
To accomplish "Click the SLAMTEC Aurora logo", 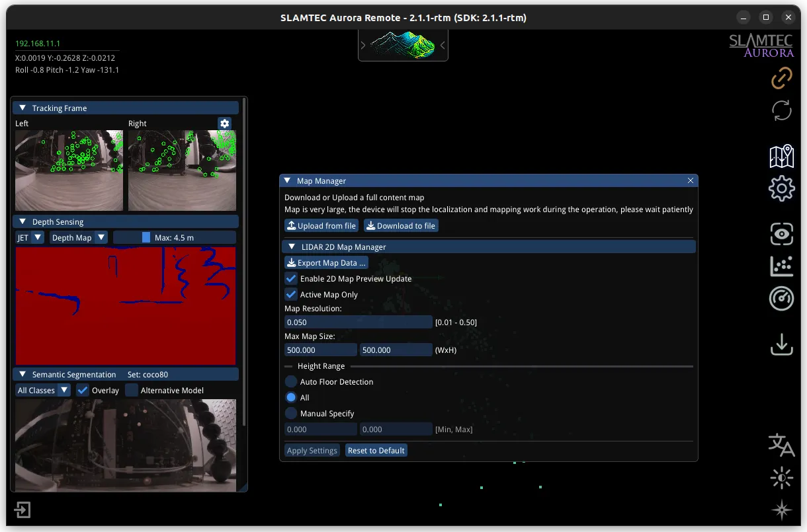I will [761, 46].
